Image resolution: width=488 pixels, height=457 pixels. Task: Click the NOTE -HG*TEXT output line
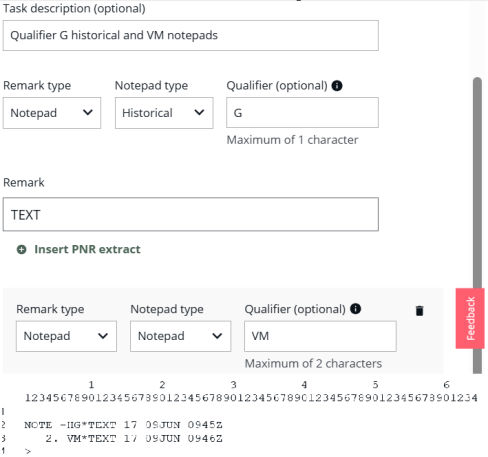(x=123, y=425)
